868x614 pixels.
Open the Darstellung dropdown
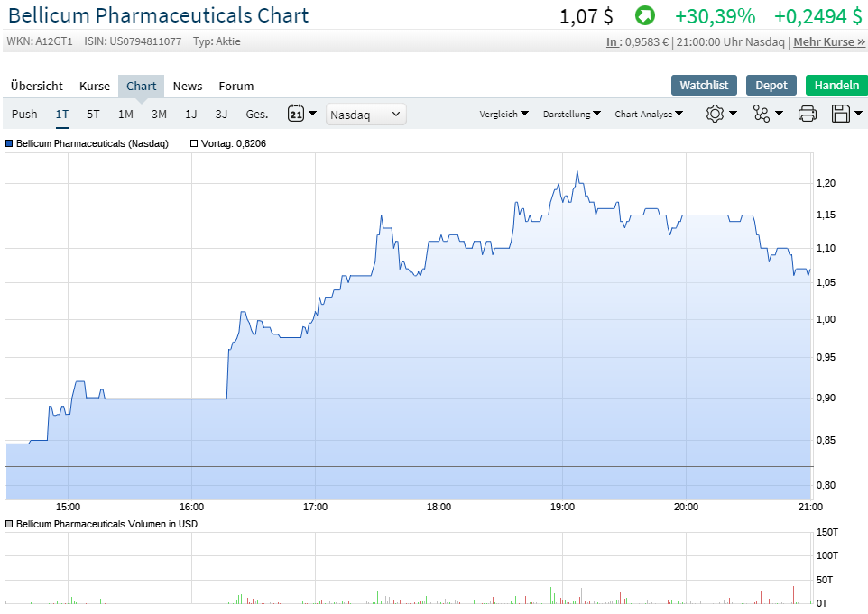point(569,114)
